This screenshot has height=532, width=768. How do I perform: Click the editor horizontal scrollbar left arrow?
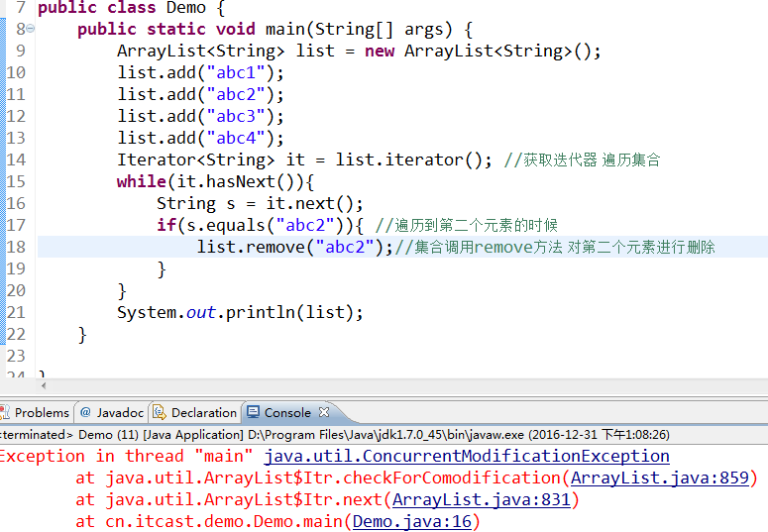coord(44,385)
